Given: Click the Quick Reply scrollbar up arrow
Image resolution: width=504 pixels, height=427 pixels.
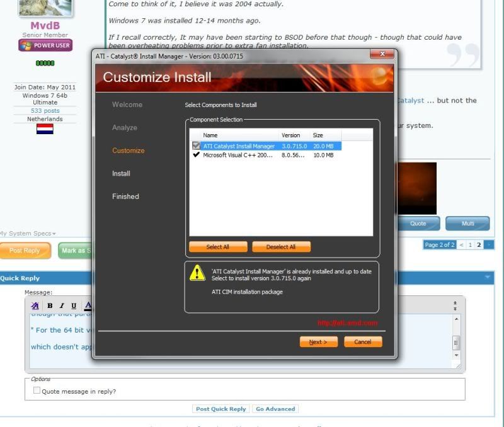Looking at the screenshot, I should click(456, 319).
